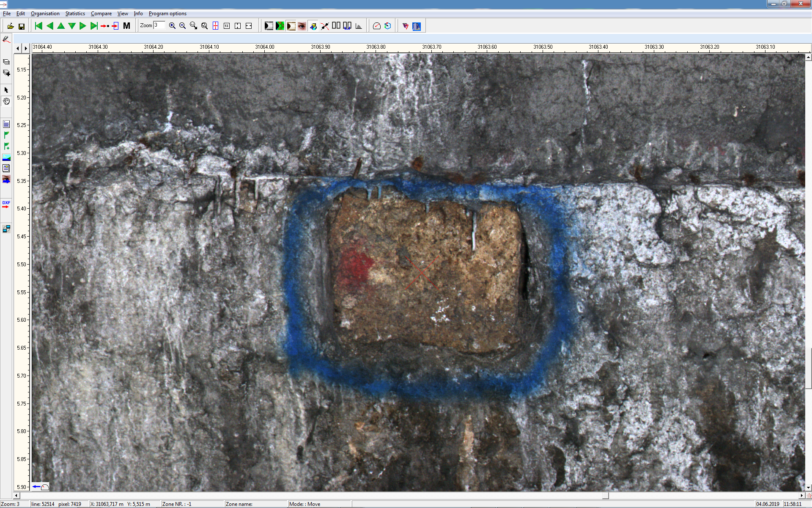Screen dimensions: 812x508
Task: Toggle the 1x zoom scale button
Action: (227, 26)
